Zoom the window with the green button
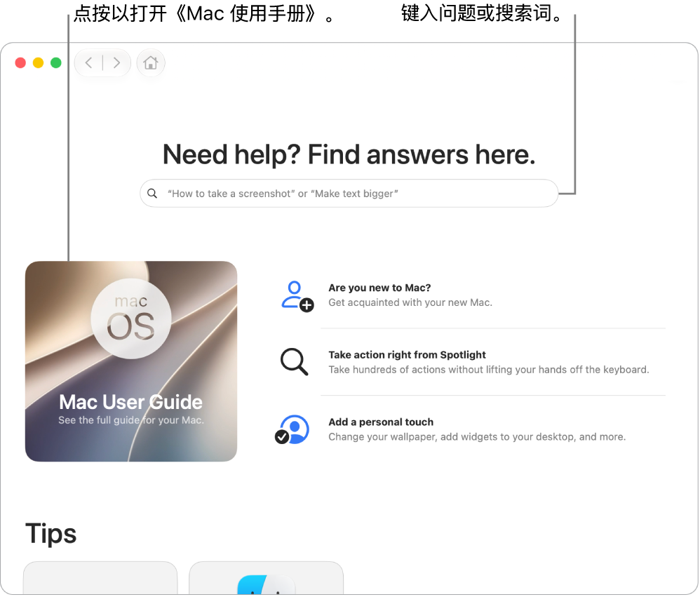 click(x=56, y=63)
